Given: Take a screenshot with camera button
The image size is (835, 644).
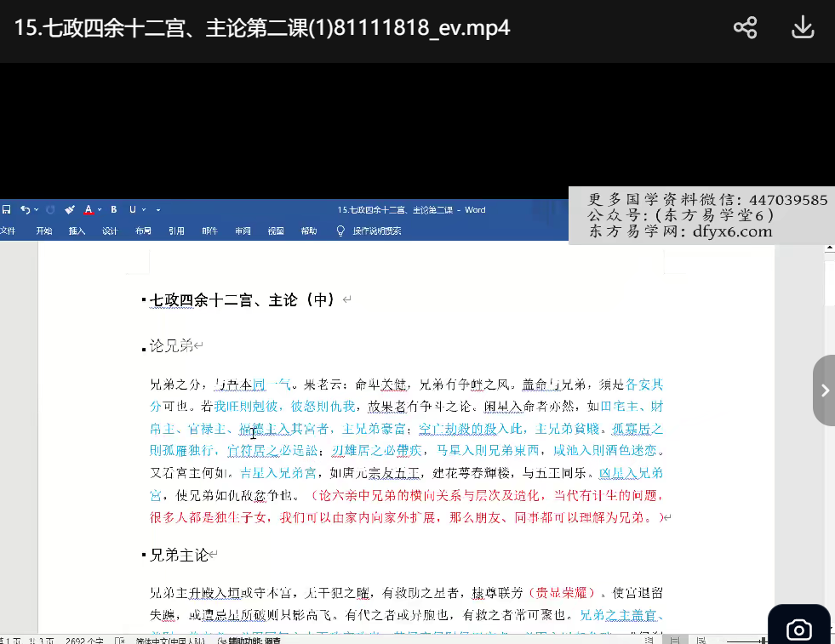Looking at the screenshot, I should 798,629.
